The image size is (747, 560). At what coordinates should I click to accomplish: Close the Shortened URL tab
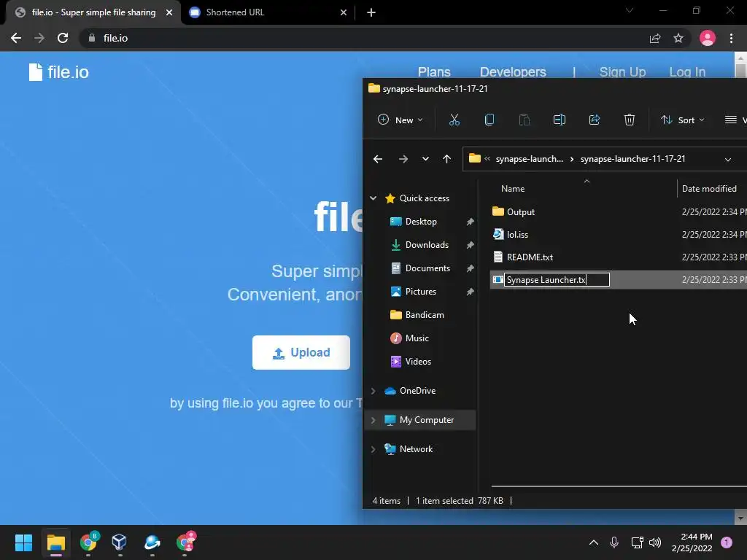click(x=344, y=12)
